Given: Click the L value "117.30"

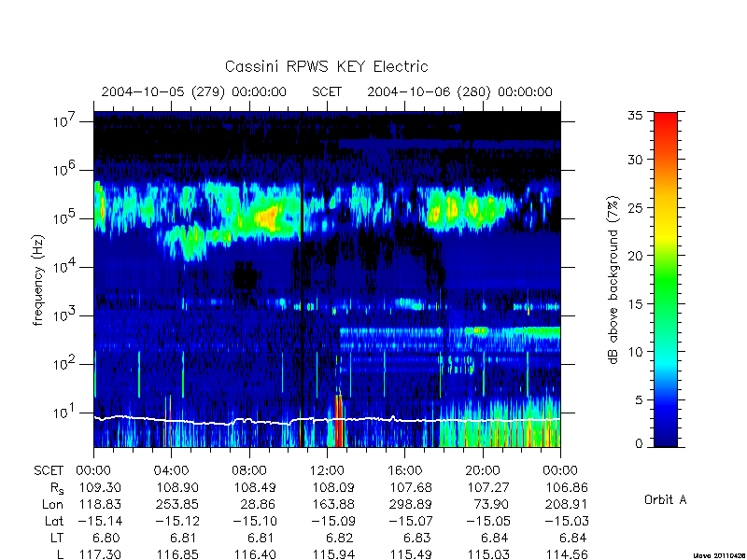Looking at the screenshot, I should tap(100, 554).
